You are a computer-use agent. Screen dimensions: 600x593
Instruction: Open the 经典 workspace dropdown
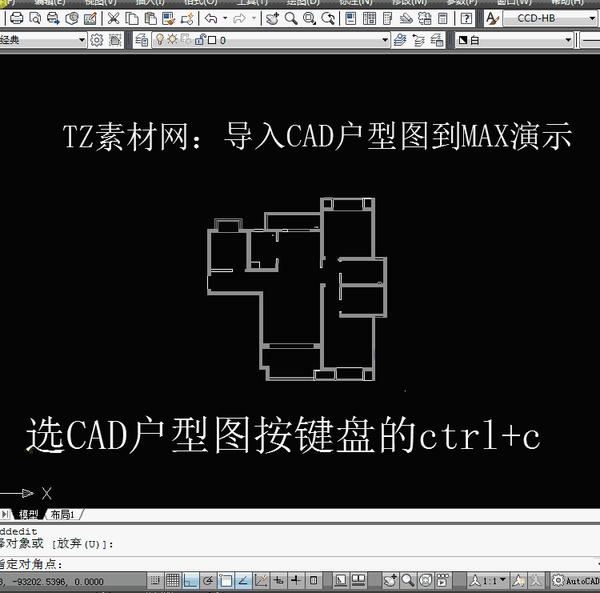tap(42, 40)
